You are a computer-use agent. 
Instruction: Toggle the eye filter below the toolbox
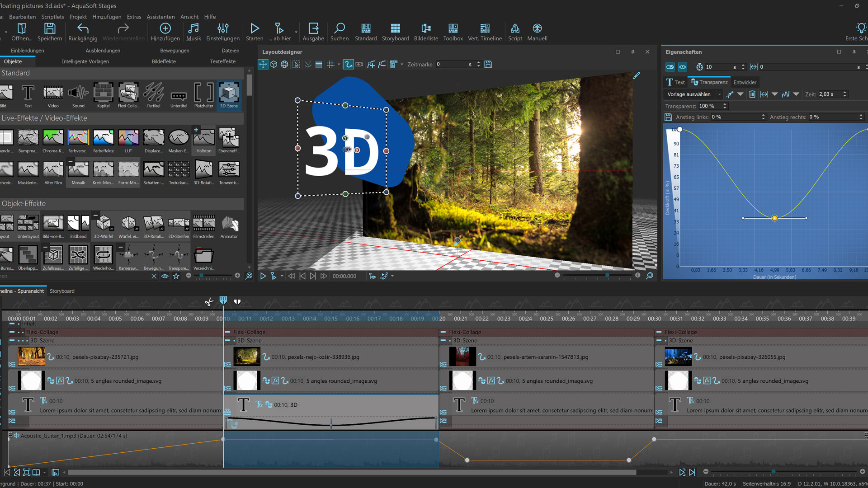(165, 276)
